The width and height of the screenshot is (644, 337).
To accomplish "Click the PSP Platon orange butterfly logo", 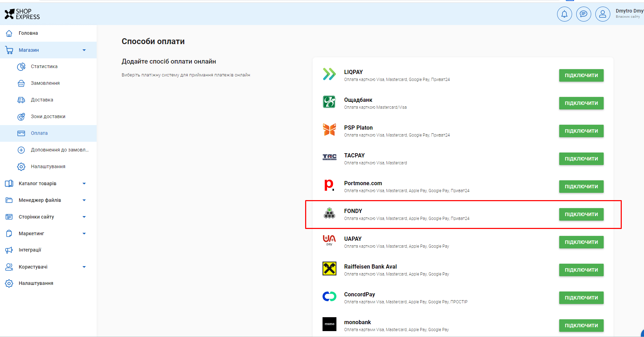I will pyautogui.click(x=329, y=130).
